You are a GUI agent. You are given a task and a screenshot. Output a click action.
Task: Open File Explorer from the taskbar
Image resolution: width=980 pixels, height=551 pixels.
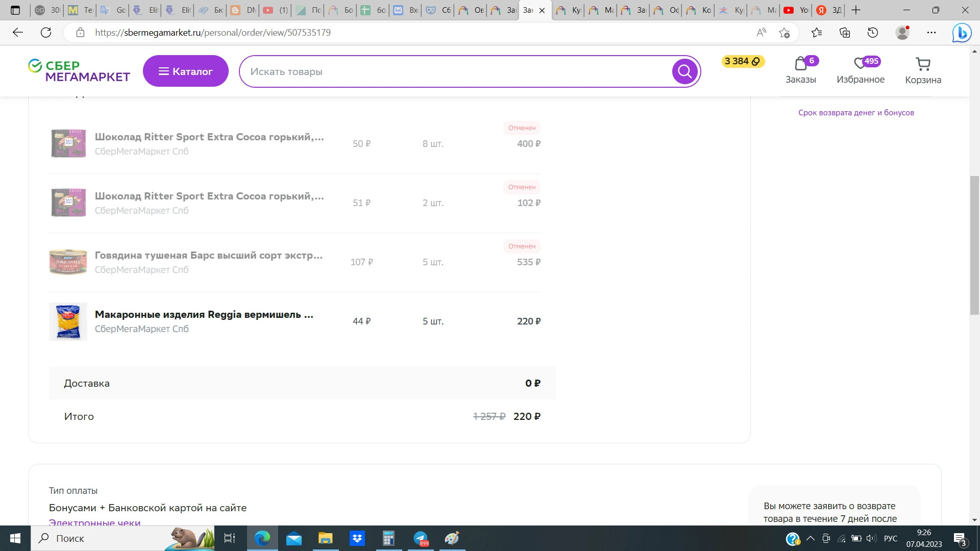pyautogui.click(x=326, y=538)
